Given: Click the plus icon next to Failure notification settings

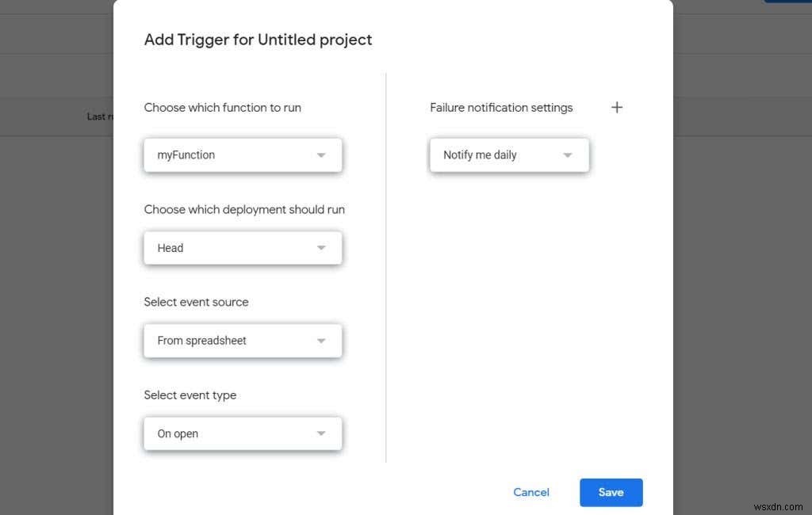Looking at the screenshot, I should point(617,107).
